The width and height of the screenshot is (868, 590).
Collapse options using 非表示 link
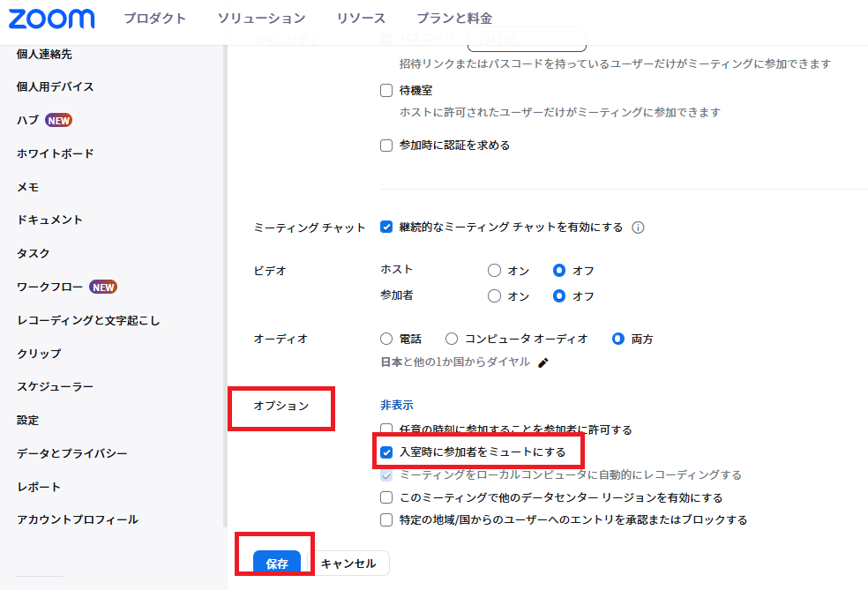click(x=396, y=406)
